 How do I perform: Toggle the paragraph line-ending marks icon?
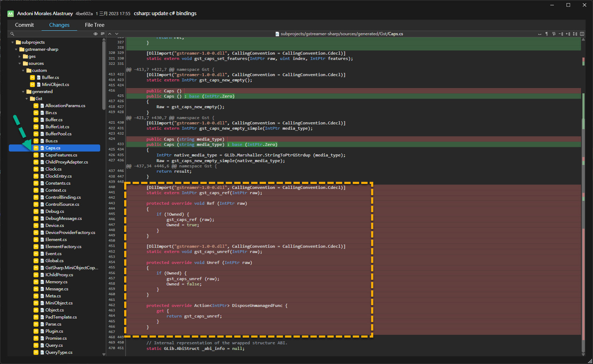pos(546,34)
